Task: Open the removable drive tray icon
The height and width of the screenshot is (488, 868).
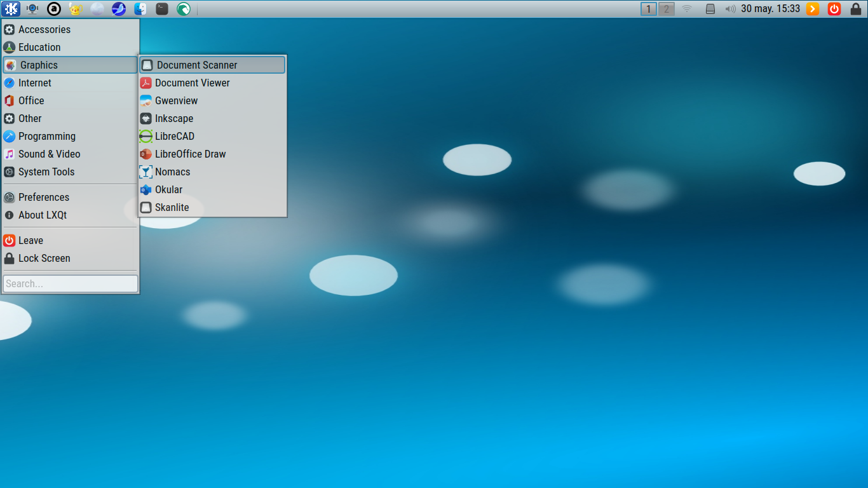Action: click(x=711, y=9)
